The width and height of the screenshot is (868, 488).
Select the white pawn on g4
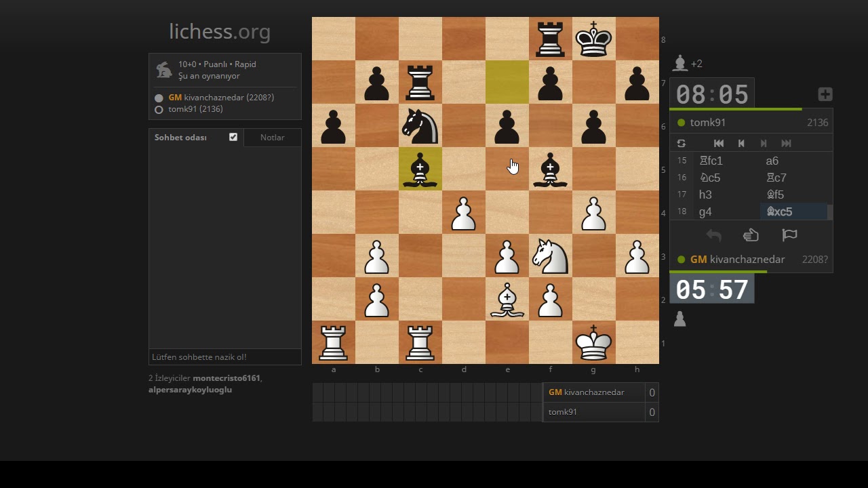594,212
